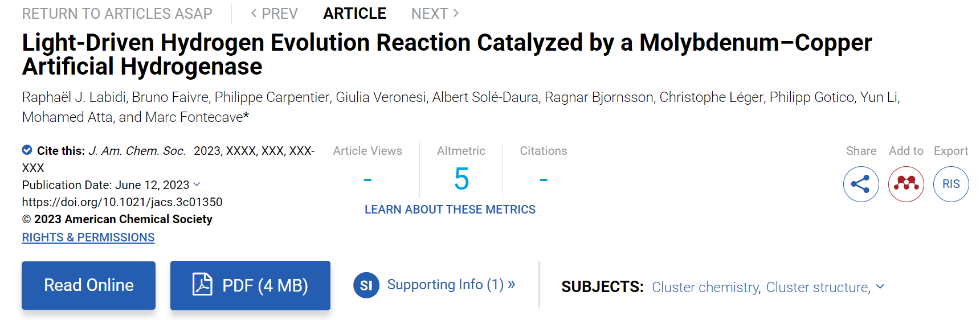The width and height of the screenshot is (980, 320).
Task: Click the Share icon button
Action: coord(861,184)
